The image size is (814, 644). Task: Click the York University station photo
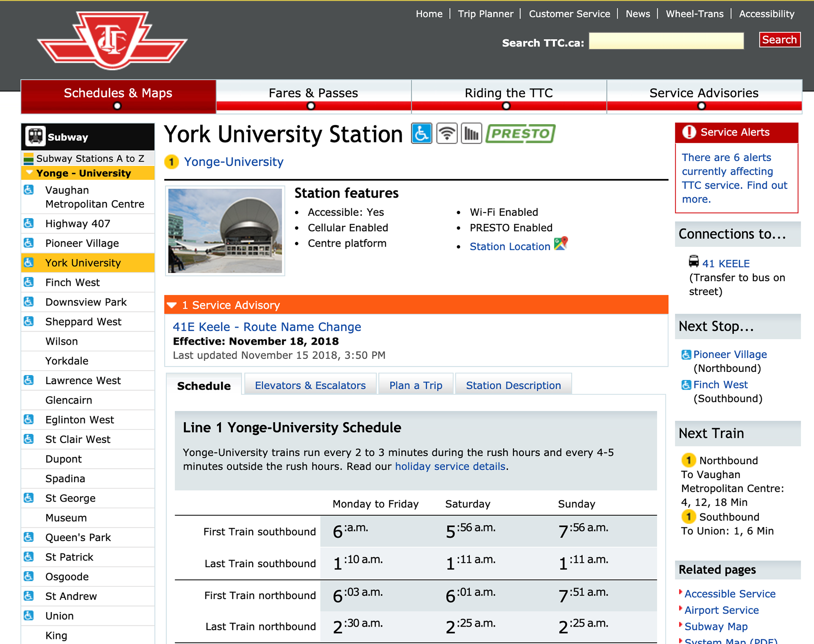(x=225, y=231)
